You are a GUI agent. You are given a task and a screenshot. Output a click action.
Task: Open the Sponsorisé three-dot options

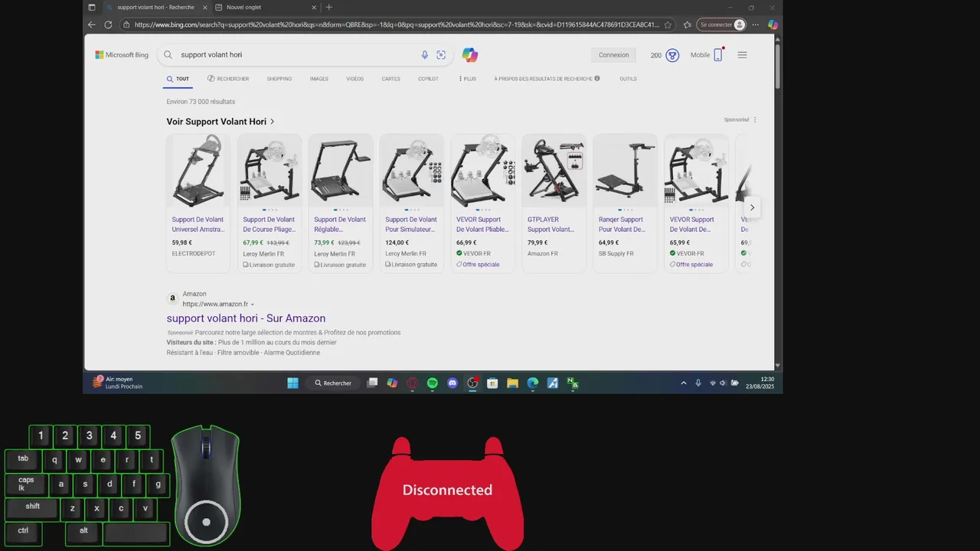755,119
